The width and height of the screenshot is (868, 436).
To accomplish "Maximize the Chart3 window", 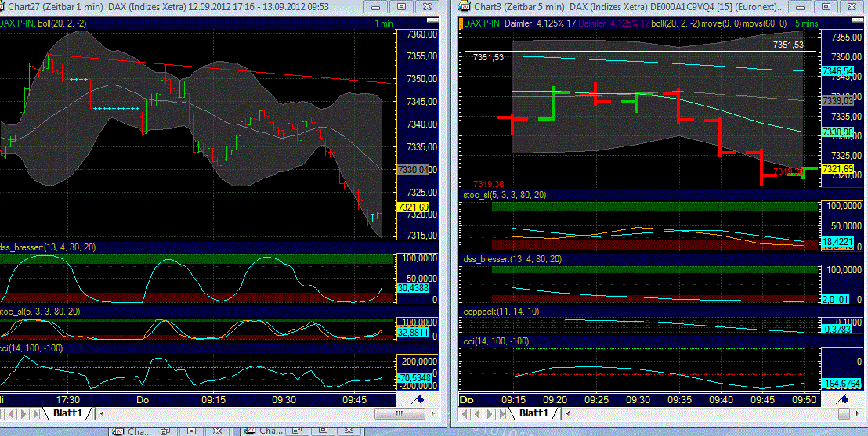I will click(x=826, y=6).
